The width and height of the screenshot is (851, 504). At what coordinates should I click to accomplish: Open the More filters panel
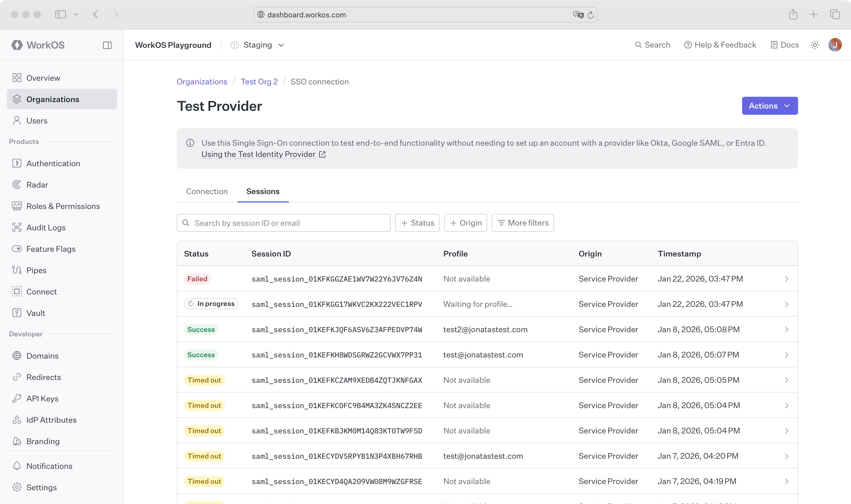(x=522, y=222)
